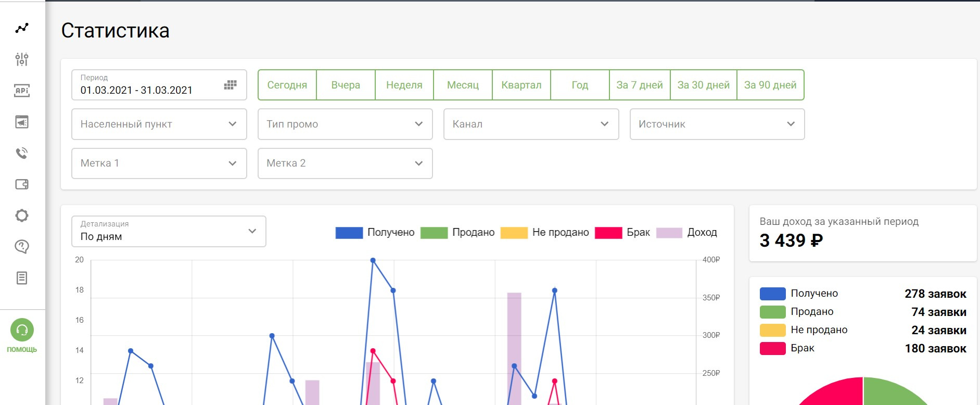Open the wallet sidebar icon
The image size is (980, 405).
(x=22, y=184)
